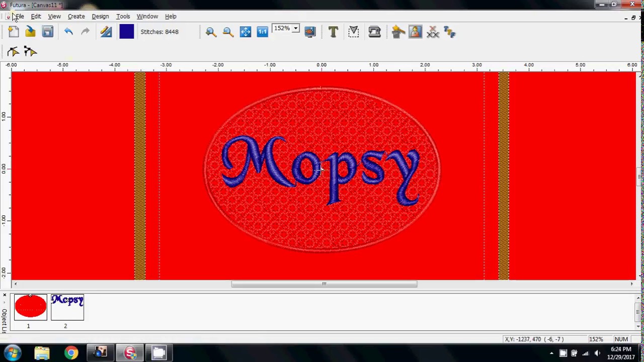Open the Tools menu
Screen dimensions: 644x362
(x=123, y=16)
